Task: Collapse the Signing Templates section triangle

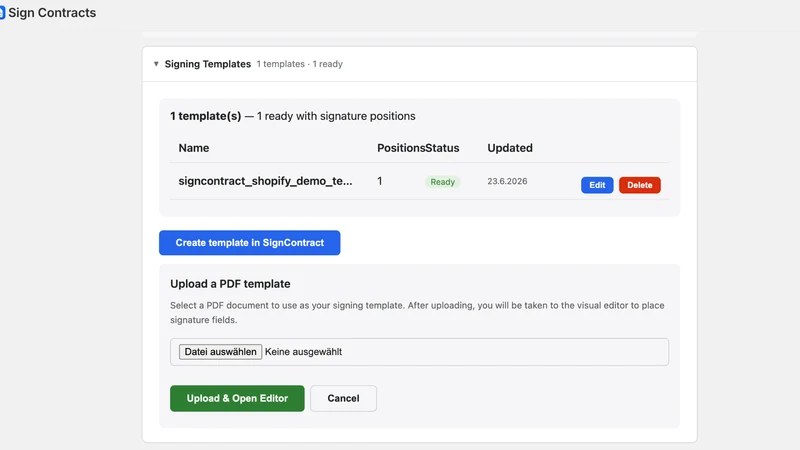Action: click(x=156, y=64)
